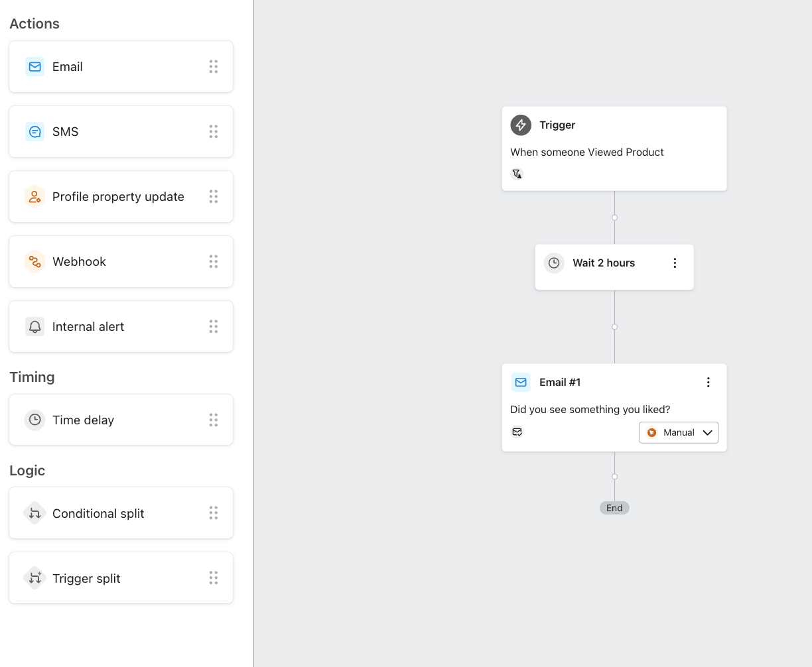Open the Manual status dropdown on Email #1
The image size is (812, 667).
coord(679,433)
